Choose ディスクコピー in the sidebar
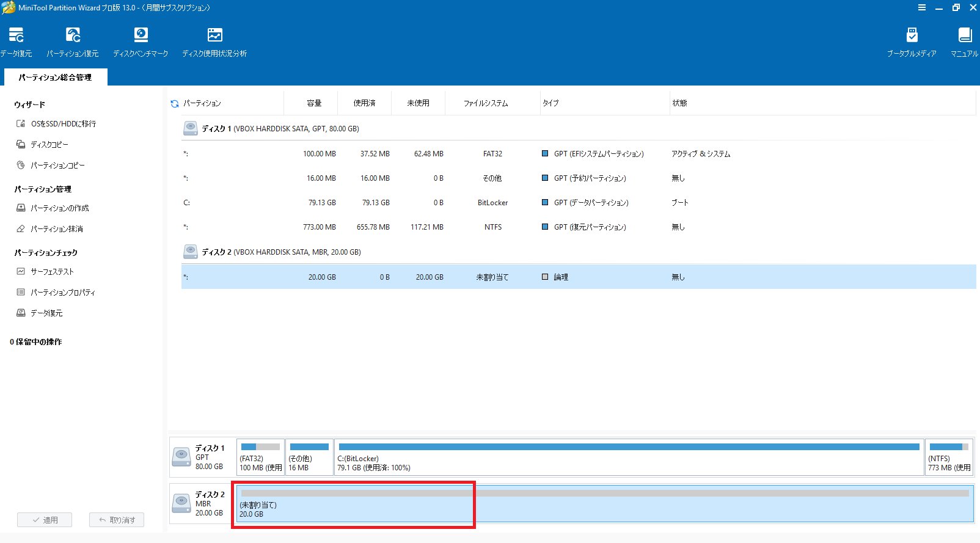 [49, 145]
